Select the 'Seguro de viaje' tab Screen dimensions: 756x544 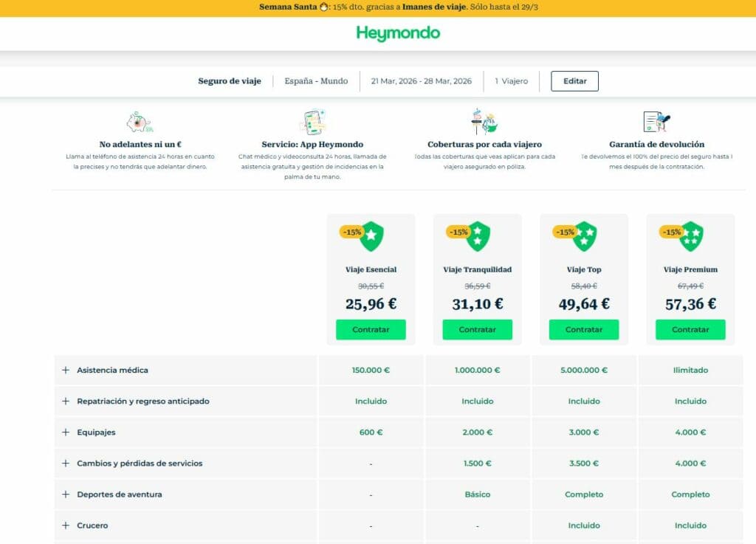229,81
